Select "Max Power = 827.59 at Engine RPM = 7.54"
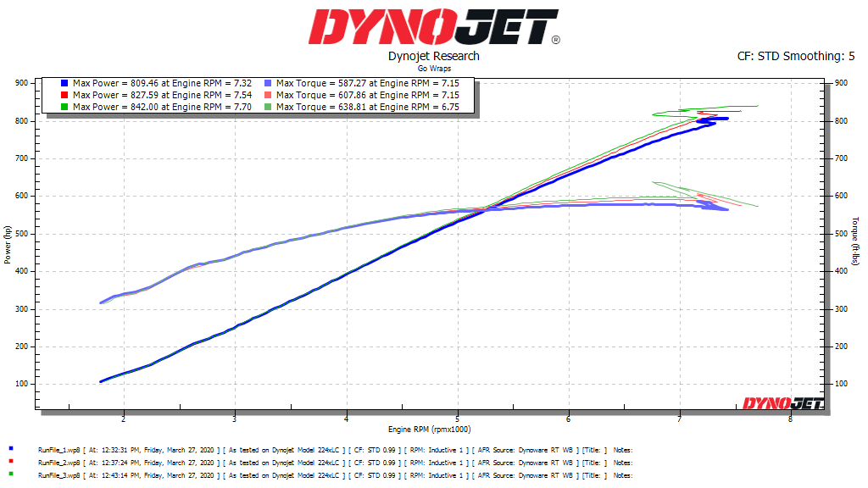 (x=162, y=95)
